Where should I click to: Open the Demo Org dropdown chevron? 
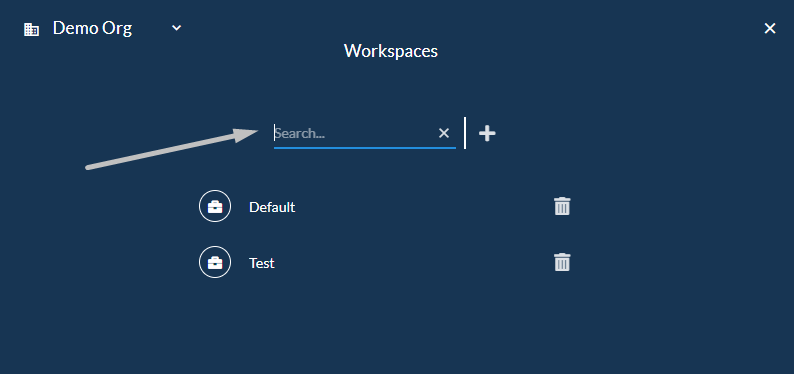pos(176,28)
